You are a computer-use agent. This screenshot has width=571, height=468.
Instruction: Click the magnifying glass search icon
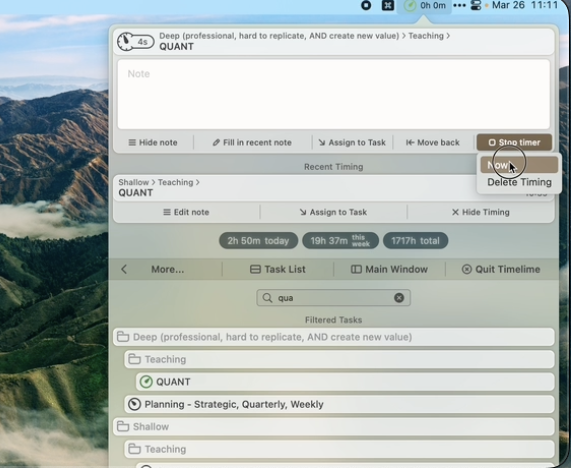tap(267, 298)
